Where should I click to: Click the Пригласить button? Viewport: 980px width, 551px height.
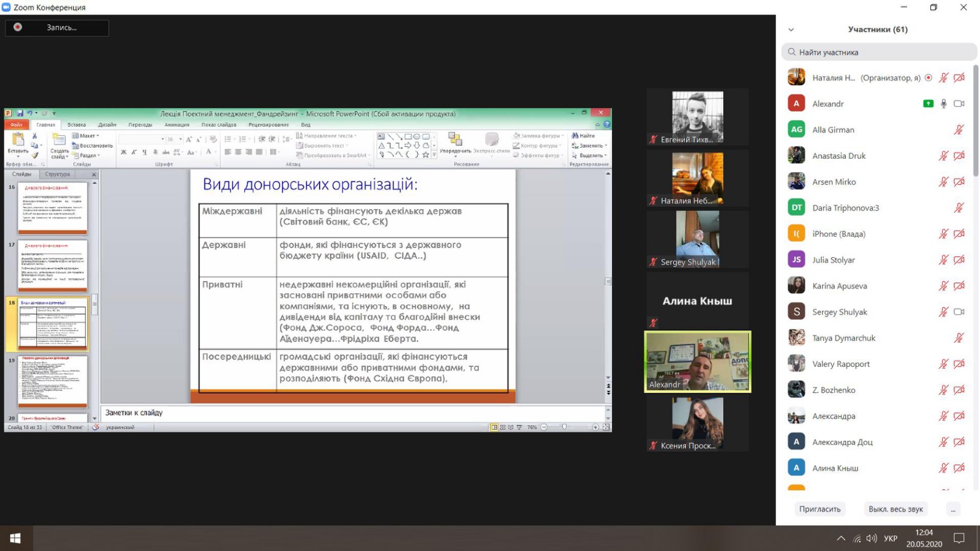(x=820, y=509)
